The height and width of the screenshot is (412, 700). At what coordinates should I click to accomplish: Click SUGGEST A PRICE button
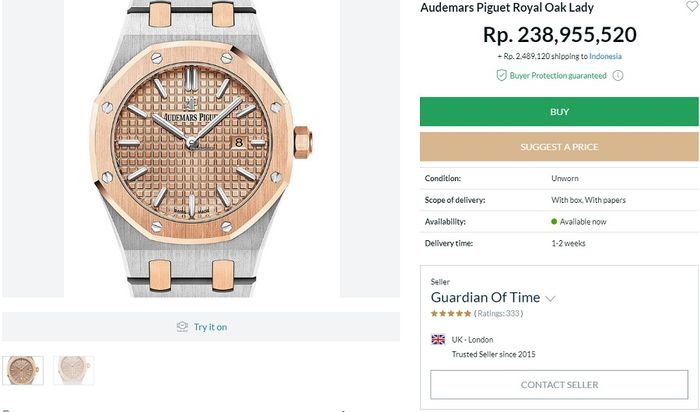(x=559, y=147)
